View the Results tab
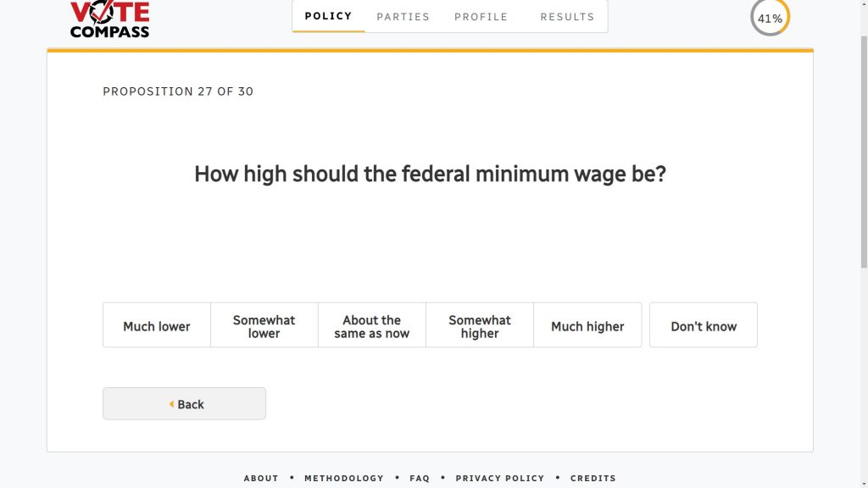The height and width of the screenshot is (488, 868). click(567, 16)
